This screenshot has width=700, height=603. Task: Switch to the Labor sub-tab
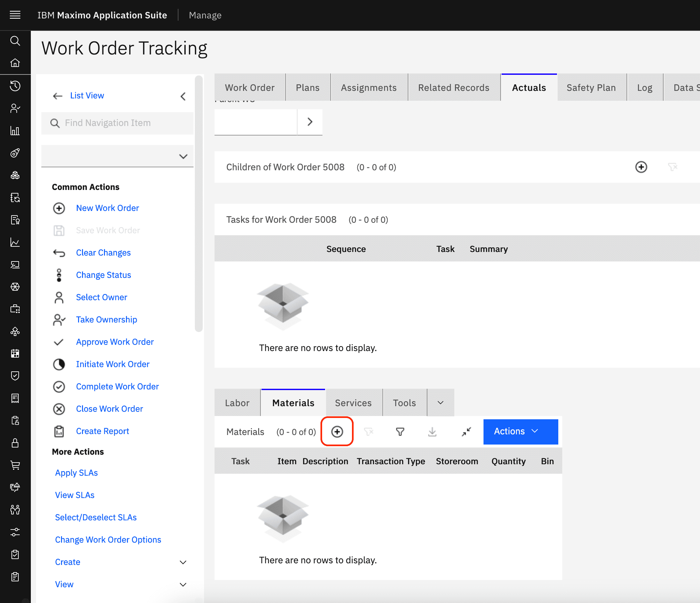[x=237, y=403]
